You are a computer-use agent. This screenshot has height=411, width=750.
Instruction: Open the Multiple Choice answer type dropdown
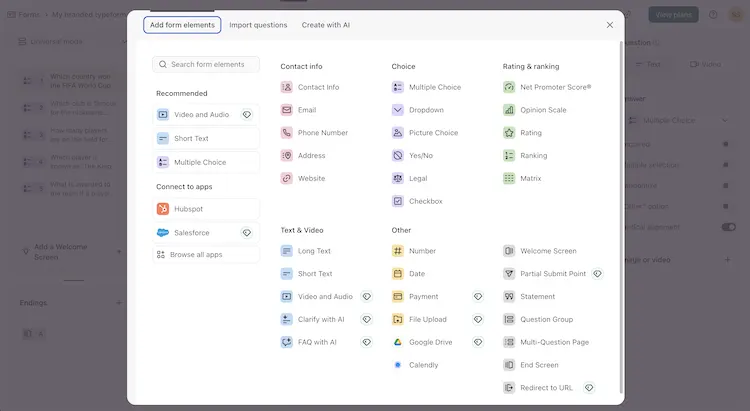(x=678, y=121)
